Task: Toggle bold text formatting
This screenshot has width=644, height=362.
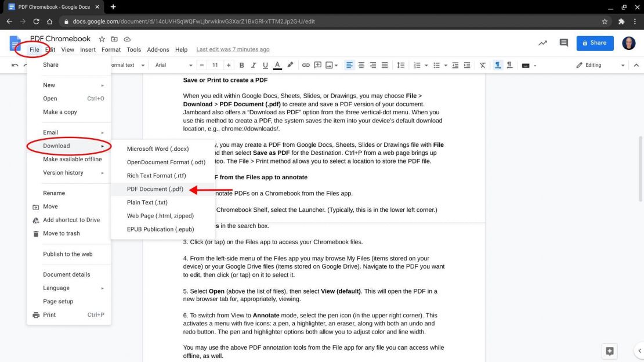Action: click(x=241, y=64)
